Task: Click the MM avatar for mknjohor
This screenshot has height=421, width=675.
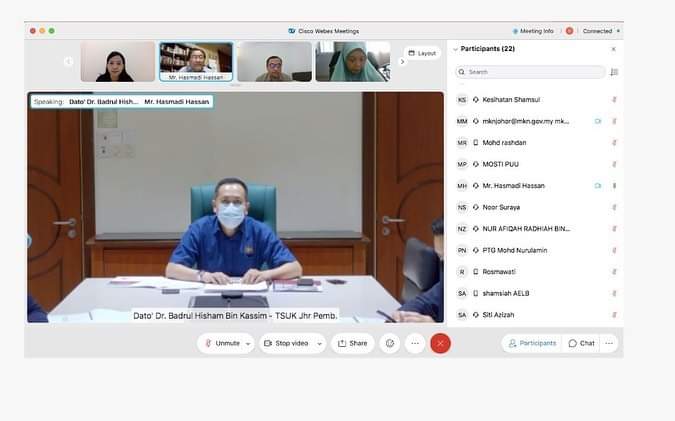Action: 462,121
